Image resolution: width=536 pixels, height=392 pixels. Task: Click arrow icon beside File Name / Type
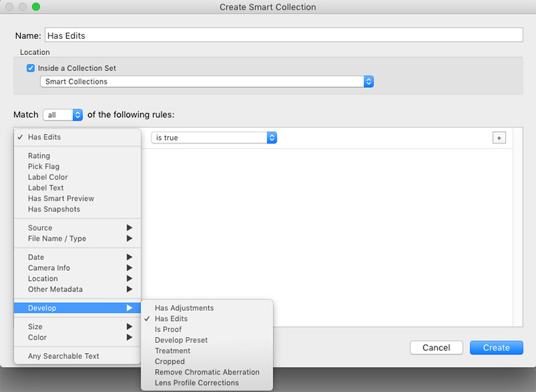pyautogui.click(x=129, y=238)
